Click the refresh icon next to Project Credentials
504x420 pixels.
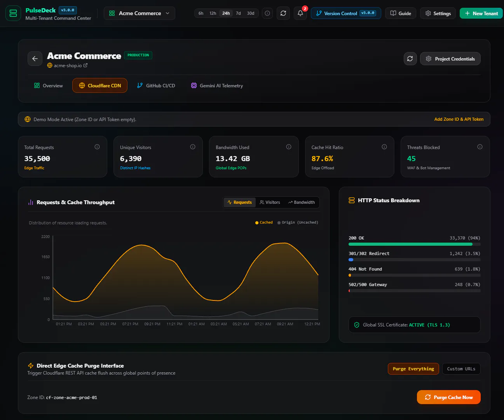[x=410, y=59]
